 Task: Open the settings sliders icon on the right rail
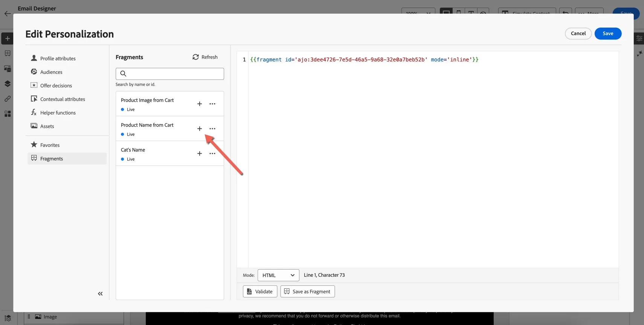(x=639, y=38)
